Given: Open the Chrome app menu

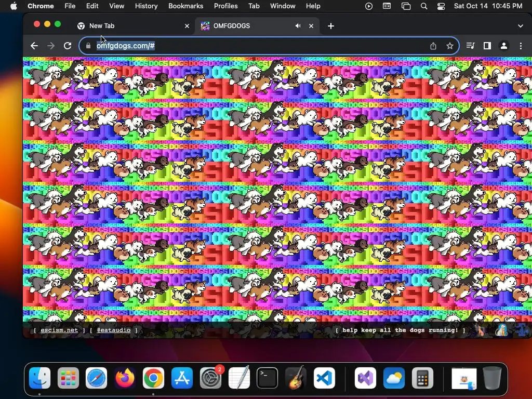Looking at the screenshot, I should [x=41, y=6].
